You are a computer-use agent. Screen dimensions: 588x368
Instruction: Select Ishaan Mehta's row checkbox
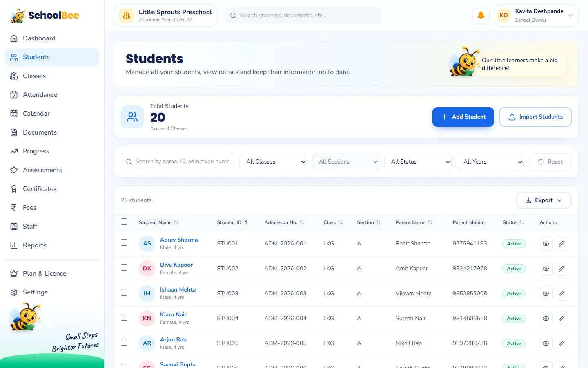coord(124,292)
